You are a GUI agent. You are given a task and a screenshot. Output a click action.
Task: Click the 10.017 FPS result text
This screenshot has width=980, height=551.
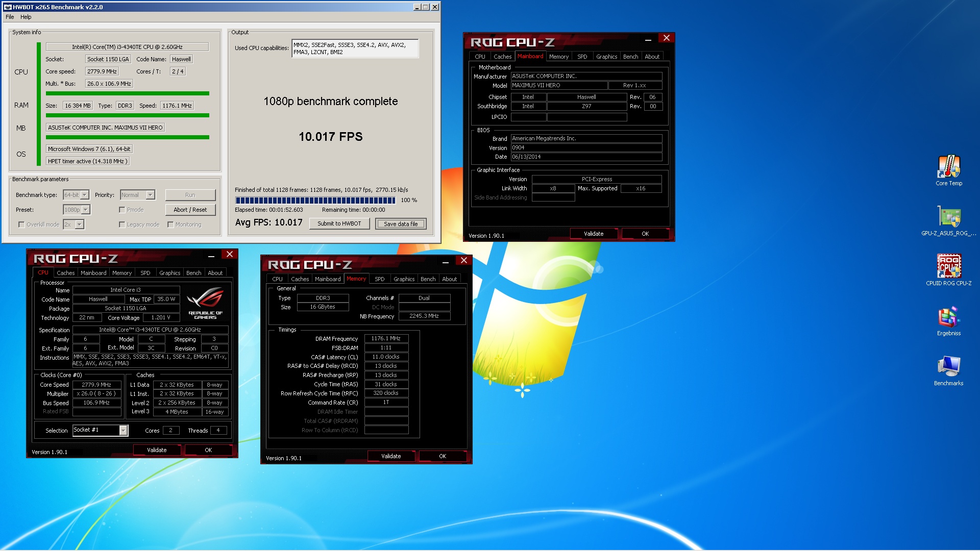[x=331, y=137]
